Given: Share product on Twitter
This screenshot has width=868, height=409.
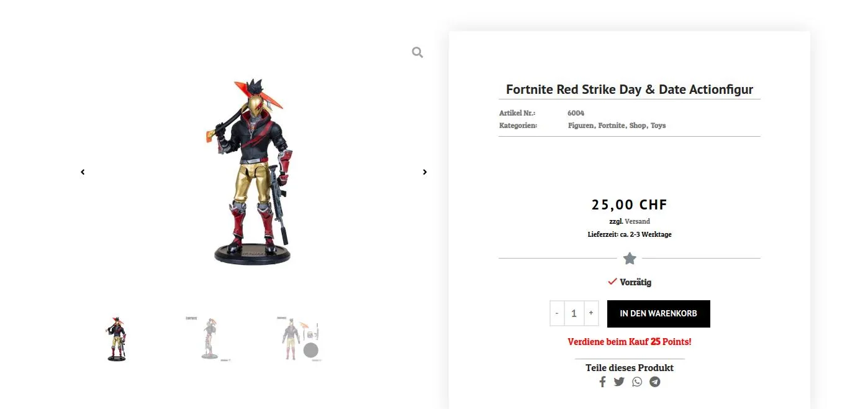Looking at the screenshot, I should pyautogui.click(x=619, y=382).
